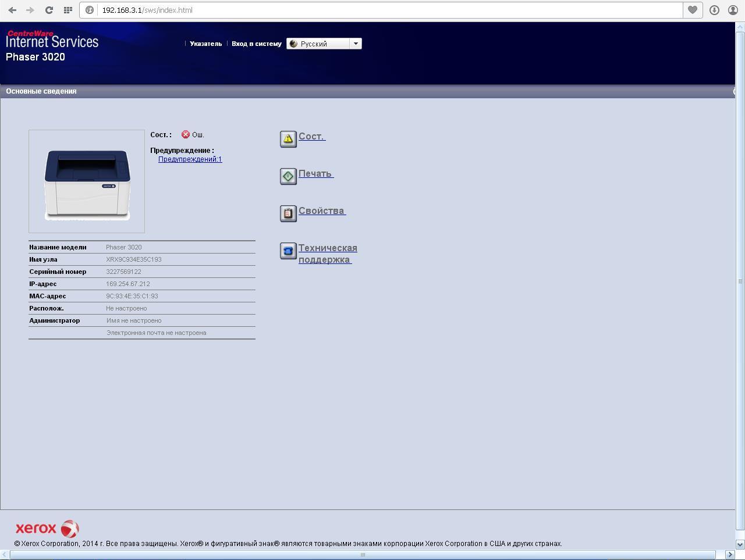Click the MAC-адрес row label
The height and width of the screenshot is (560, 745).
pos(48,296)
